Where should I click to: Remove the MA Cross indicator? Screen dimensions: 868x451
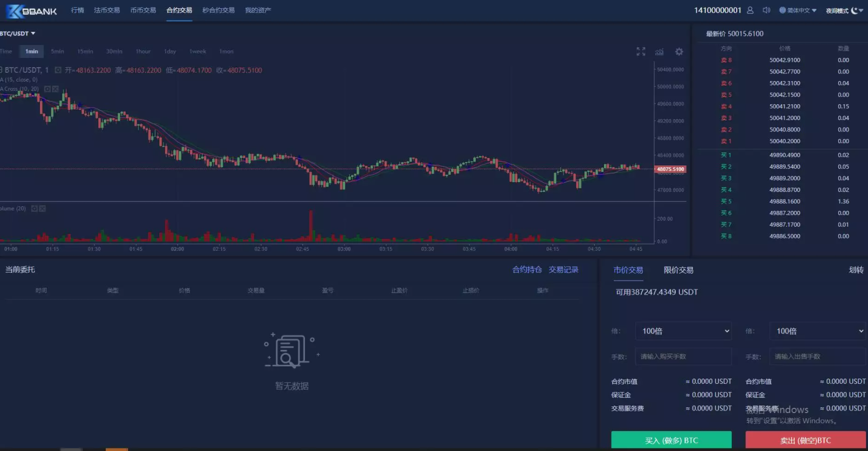(55, 89)
